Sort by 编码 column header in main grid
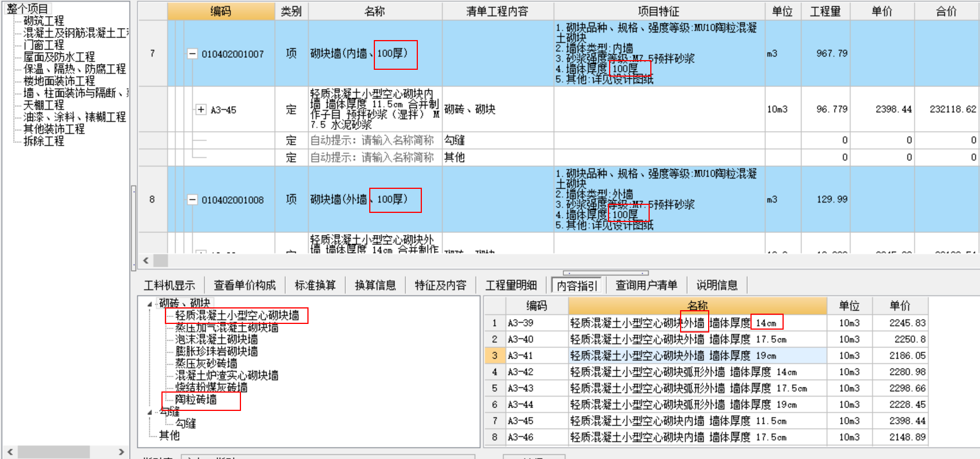The image size is (980, 459). [221, 11]
